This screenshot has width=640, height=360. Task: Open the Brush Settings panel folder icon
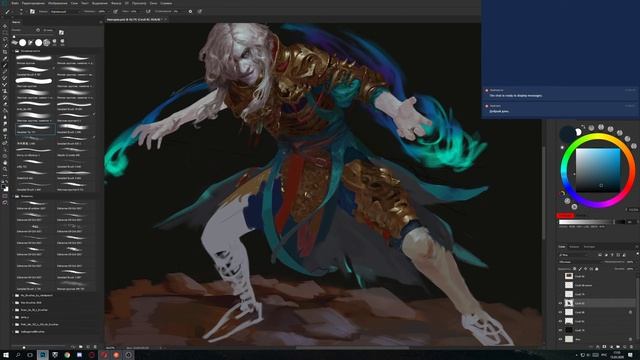click(x=32, y=11)
